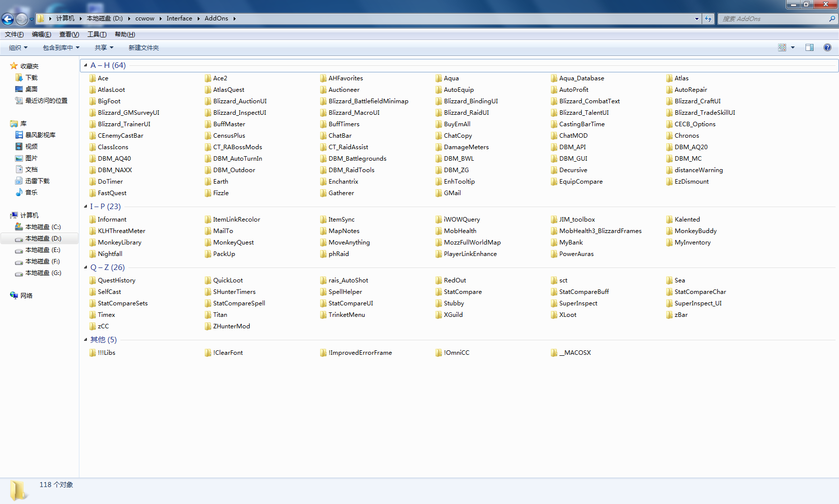
Task: Collapse the I – P group
Action: tap(85, 206)
